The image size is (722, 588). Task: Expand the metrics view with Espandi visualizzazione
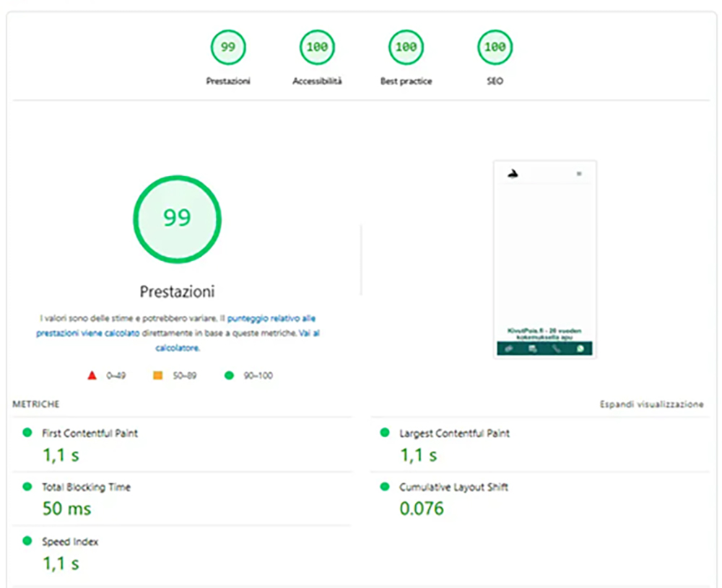pos(651,405)
